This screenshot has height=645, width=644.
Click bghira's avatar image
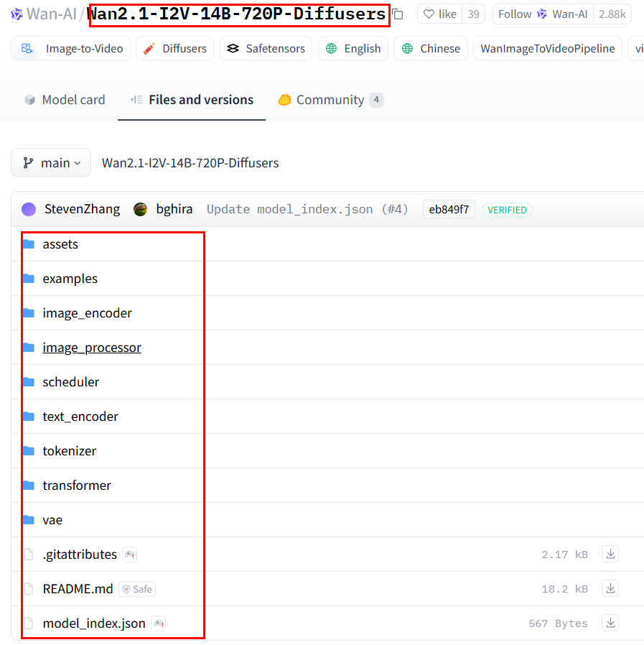[140, 209]
